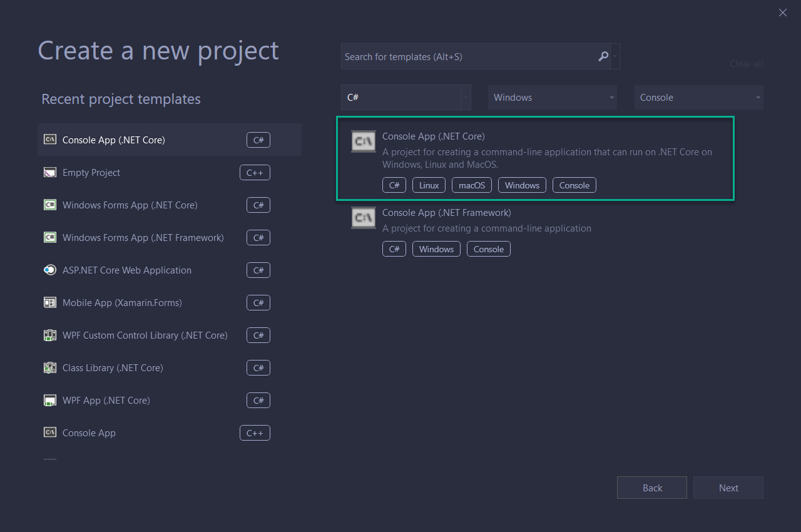The image size is (801, 532).
Task: Click the C# badge beside Class Library (.NET Core)
Action: 258,367
